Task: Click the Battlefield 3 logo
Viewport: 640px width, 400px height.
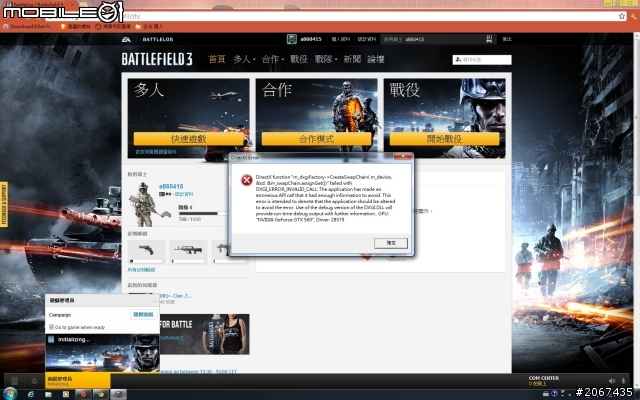Action: click(157, 59)
